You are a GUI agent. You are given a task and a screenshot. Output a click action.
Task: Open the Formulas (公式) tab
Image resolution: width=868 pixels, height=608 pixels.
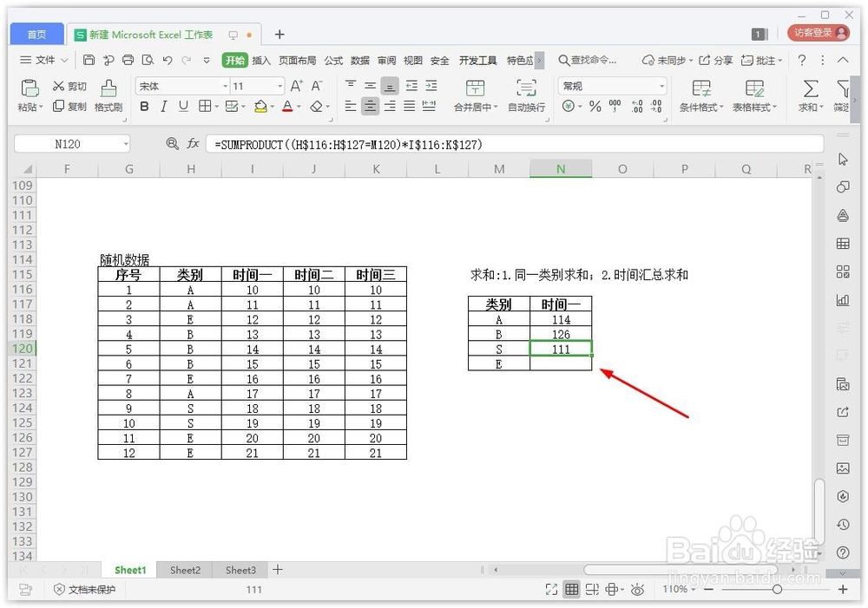pyautogui.click(x=333, y=60)
